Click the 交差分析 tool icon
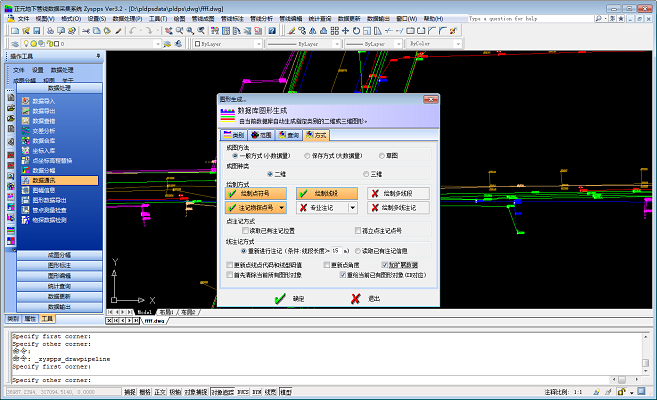Screen dimensions: 657x400 pyautogui.click(x=25, y=131)
